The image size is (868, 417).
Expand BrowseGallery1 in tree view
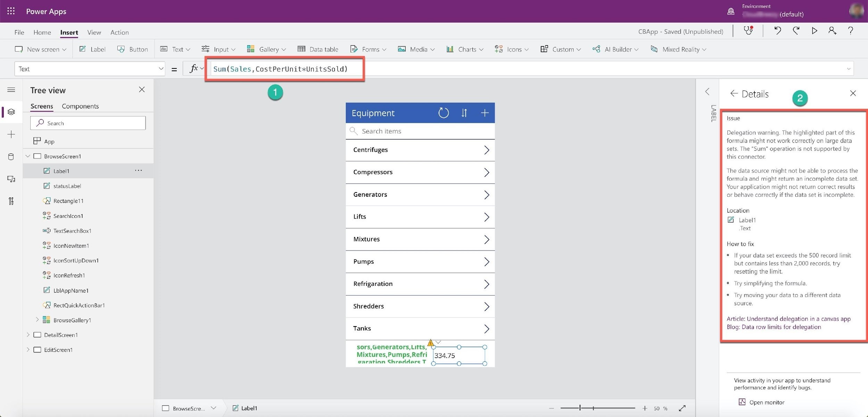click(37, 320)
